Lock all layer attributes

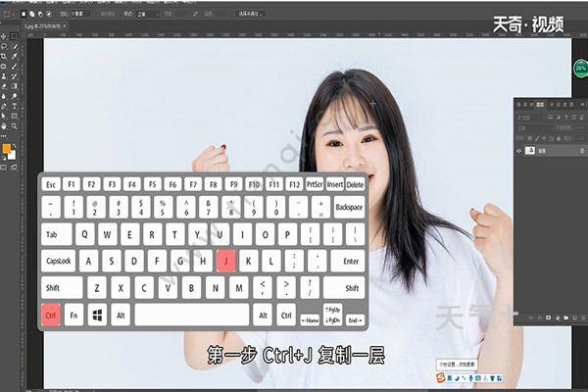559,138
